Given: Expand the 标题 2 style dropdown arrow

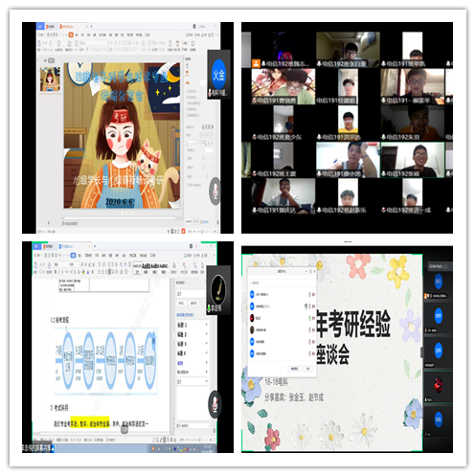Looking at the screenshot, I should point(207,334).
